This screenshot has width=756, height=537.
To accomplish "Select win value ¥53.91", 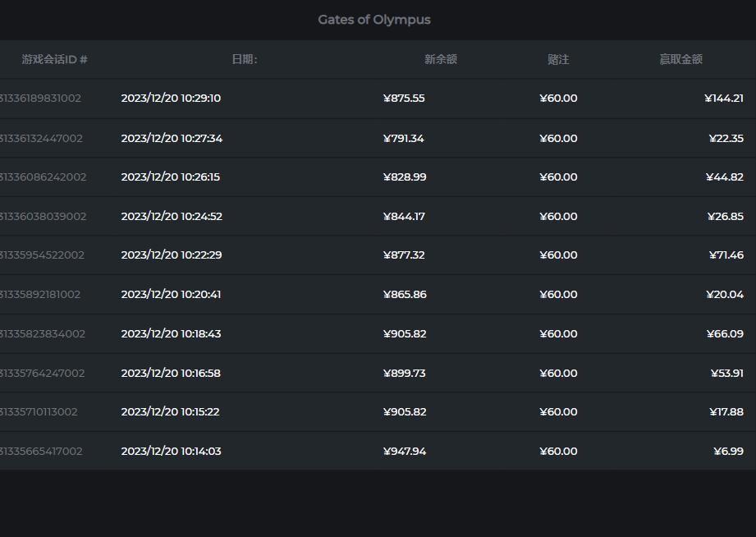I will 727,374.
